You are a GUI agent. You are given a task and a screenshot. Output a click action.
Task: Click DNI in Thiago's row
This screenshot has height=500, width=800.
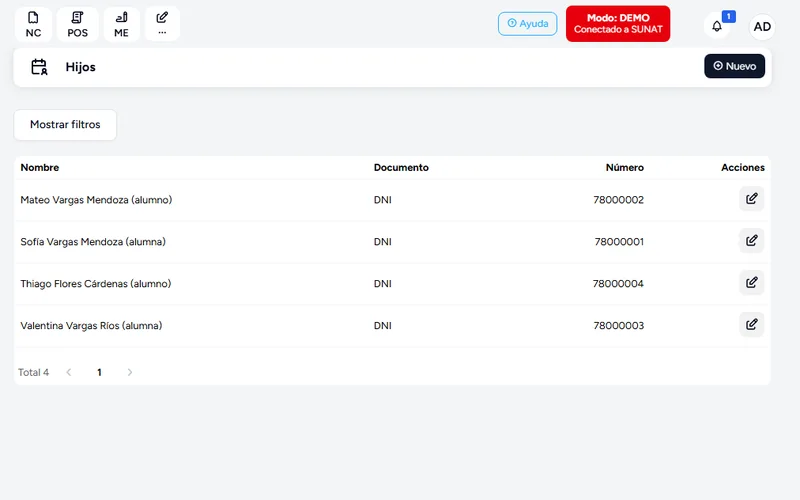[x=383, y=284]
